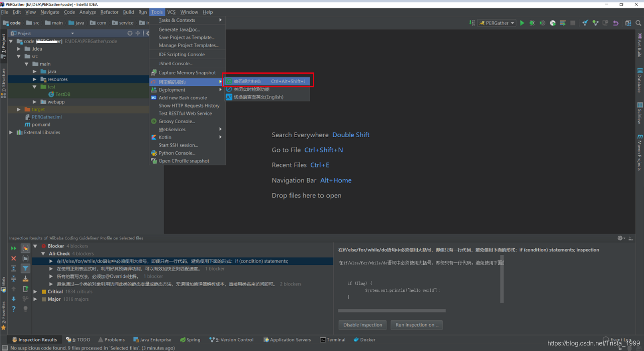Click the Stop process icon
The image size is (644, 351).
pos(573,23)
